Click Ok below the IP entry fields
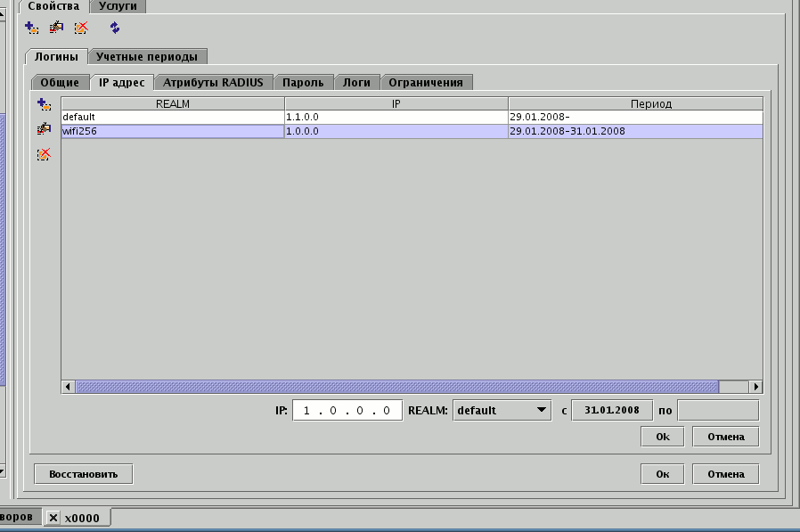The width and height of the screenshot is (800, 532). (662, 437)
